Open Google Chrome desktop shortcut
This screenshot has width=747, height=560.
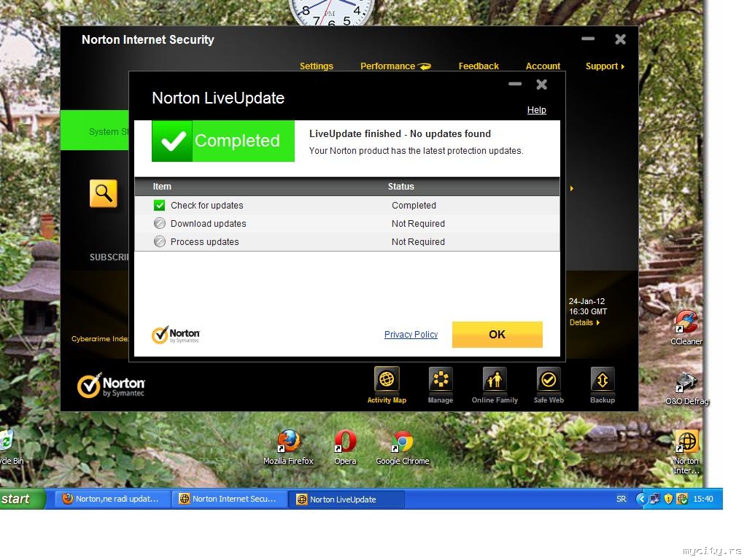click(402, 447)
